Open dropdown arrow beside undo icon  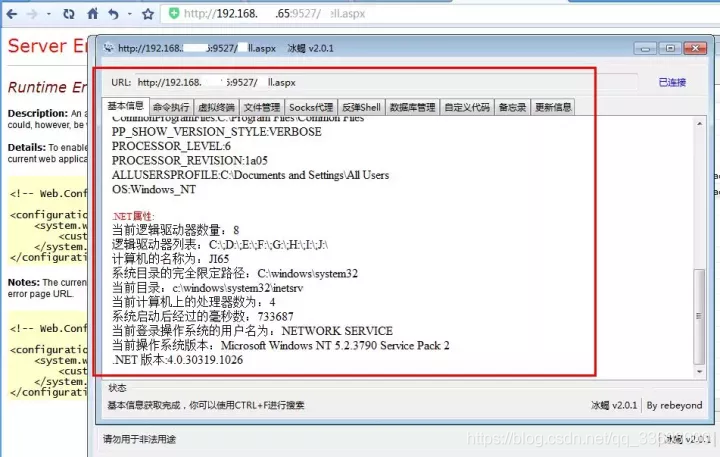click(130, 14)
